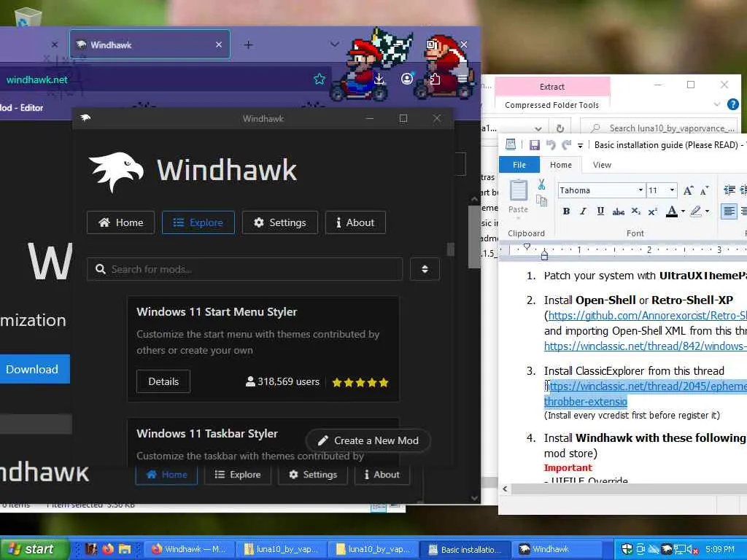Viewport: 747px width, 560px height.
Task: Toggle Bold formatting
Action: (x=566, y=211)
